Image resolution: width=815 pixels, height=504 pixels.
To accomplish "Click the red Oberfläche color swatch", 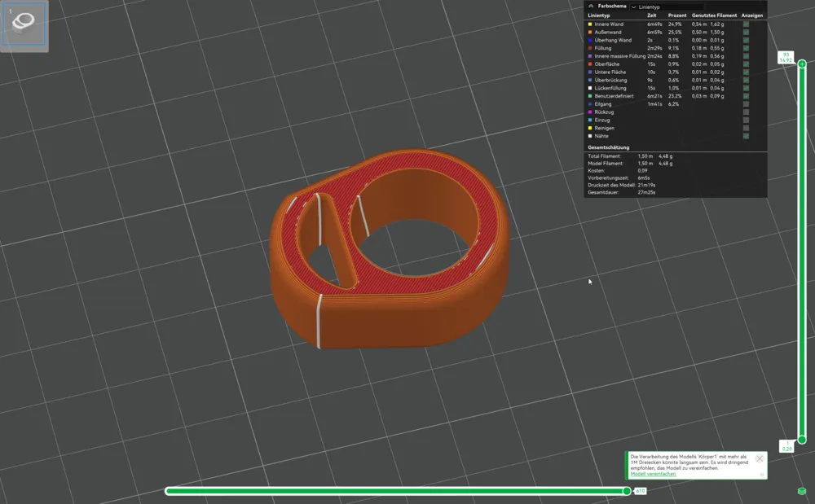I will 590,64.
